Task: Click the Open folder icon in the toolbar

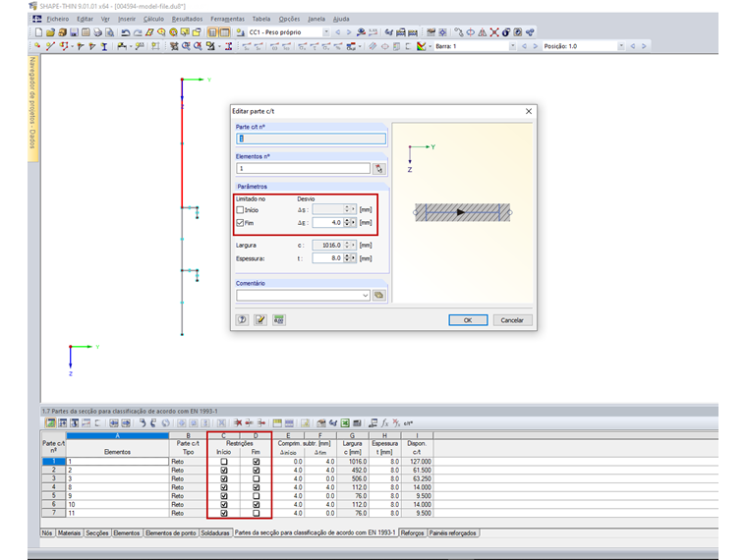Action: coord(50,32)
